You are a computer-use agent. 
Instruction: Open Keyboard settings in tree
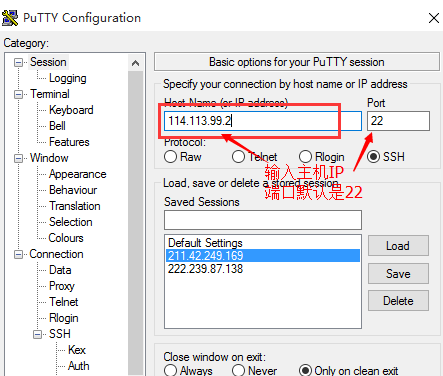[71, 110]
